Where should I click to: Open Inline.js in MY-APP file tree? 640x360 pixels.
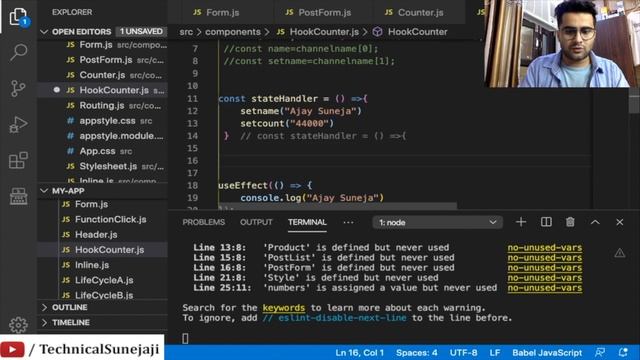(103, 265)
